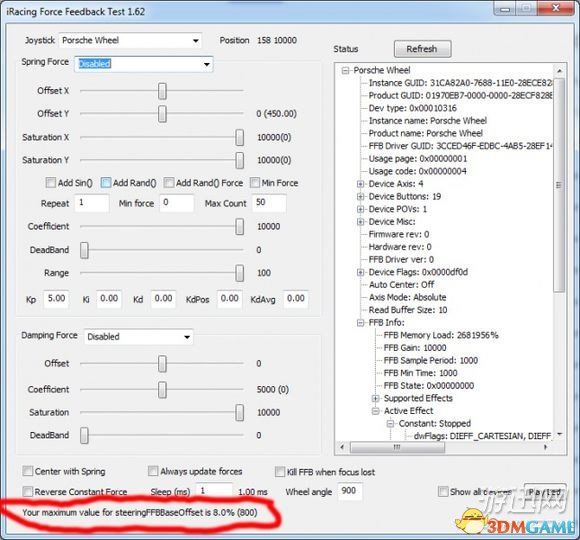Click the Damping Offset slider thumb
This screenshot has height=540, width=580.
coord(162,364)
